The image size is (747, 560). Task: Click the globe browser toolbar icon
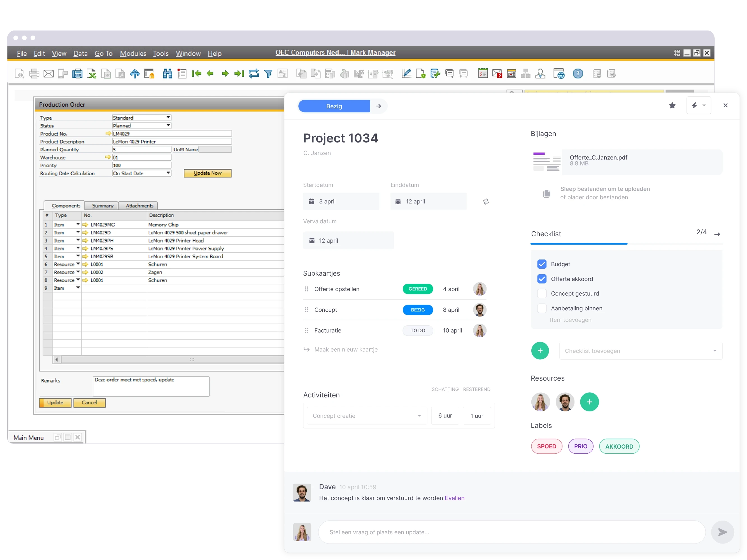[559, 74]
